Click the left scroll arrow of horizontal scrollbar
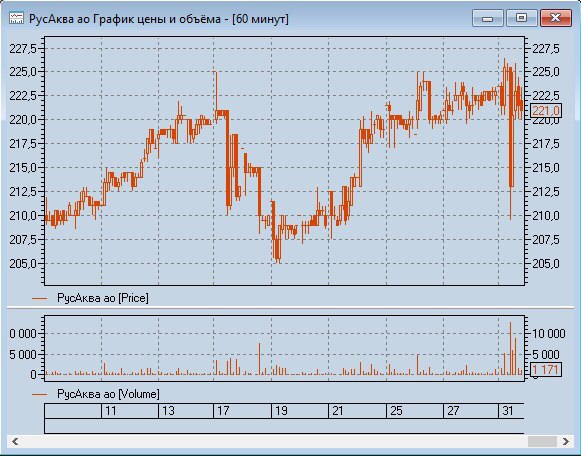Image resolution: width=581 pixels, height=456 pixels. 15,441
